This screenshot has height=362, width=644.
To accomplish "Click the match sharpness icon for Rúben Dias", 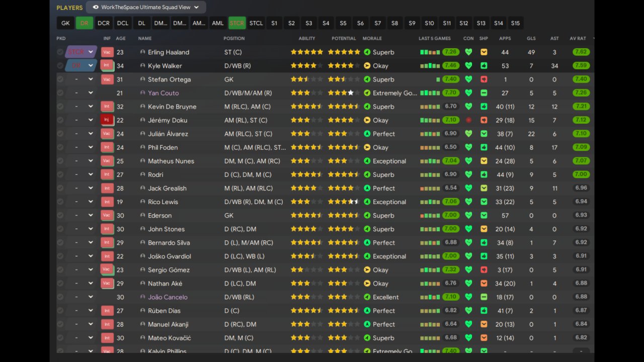I will coord(484,311).
